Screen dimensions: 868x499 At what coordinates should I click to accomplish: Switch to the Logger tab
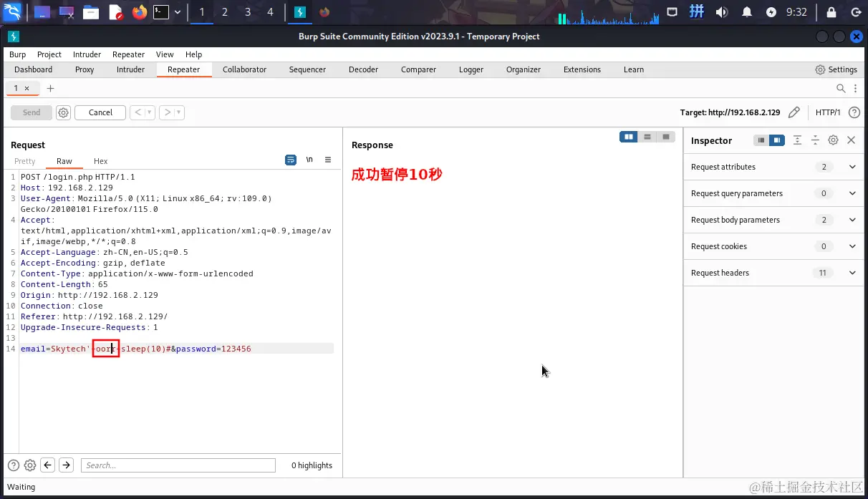point(471,69)
